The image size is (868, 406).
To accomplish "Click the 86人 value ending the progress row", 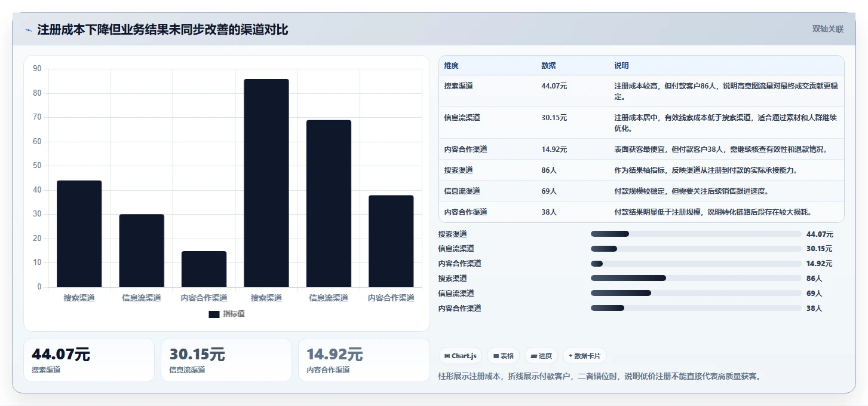I will 814,278.
